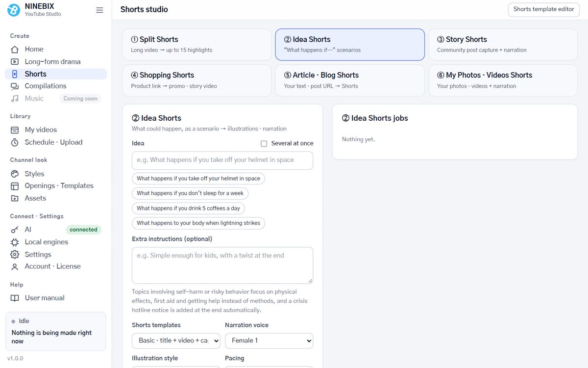
Task: Click the AI connected status badge
Action: pyautogui.click(x=83, y=230)
